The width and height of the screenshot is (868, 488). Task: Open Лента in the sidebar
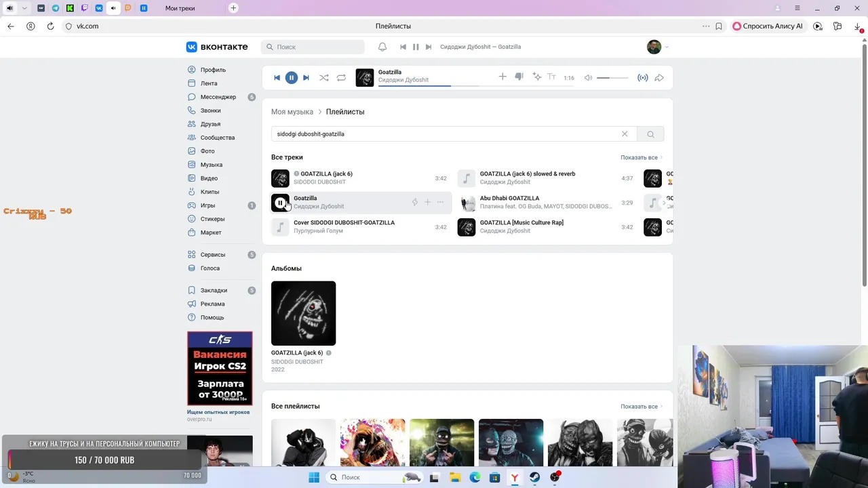(x=209, y=83)
